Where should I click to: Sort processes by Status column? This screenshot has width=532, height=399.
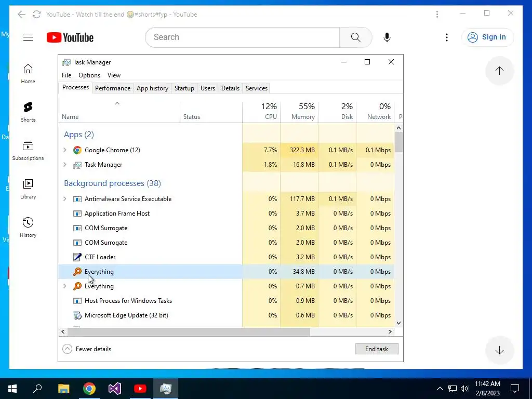pyautogui.click(x=211, y=112)
